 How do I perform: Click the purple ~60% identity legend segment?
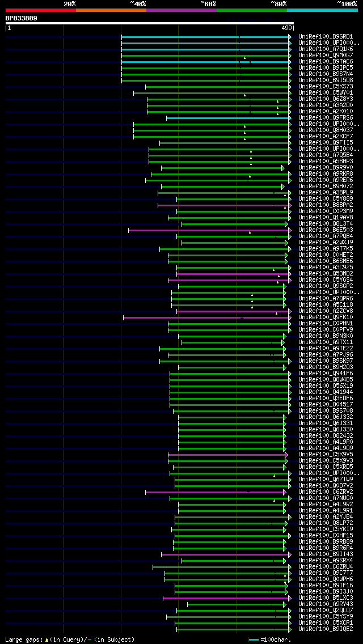point(181,10)
